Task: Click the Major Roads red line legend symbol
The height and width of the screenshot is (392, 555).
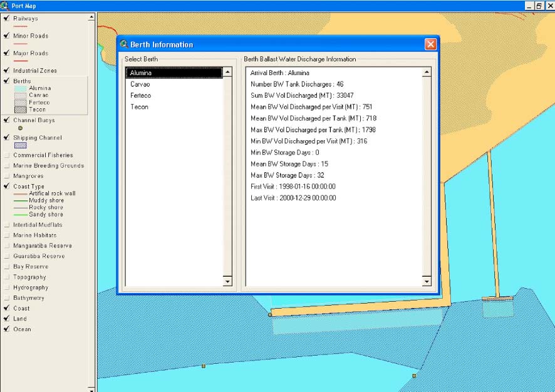Action: point(21,61)
